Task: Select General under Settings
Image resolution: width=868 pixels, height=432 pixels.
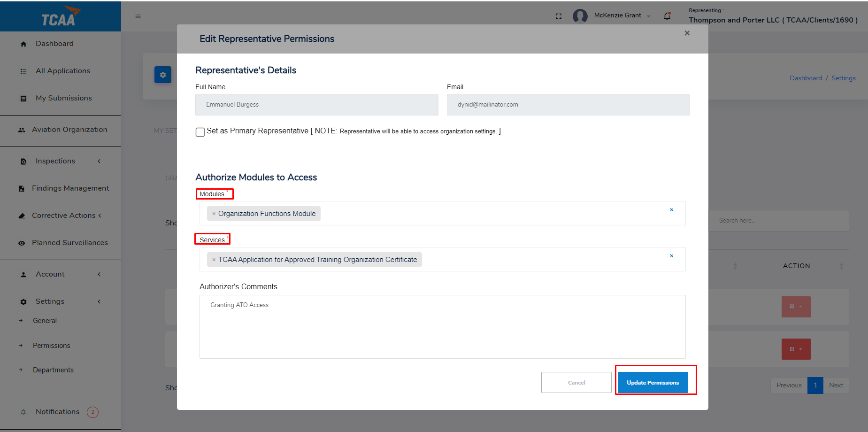Action: point(45,321)
